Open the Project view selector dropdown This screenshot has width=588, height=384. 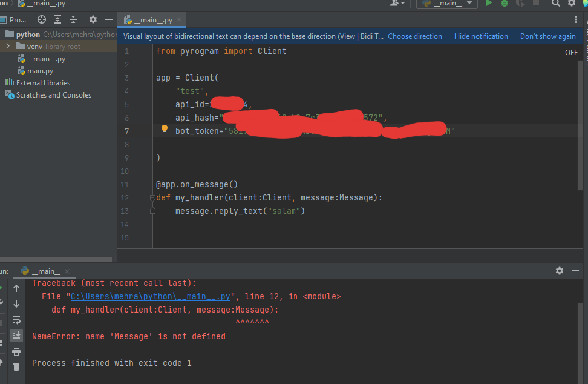(x=13, y=19)
